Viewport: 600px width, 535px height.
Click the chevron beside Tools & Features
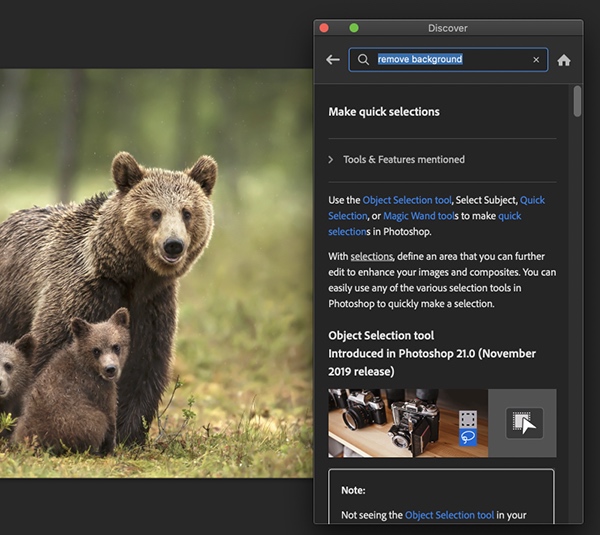pyautogui.click(x=331, y=160)
